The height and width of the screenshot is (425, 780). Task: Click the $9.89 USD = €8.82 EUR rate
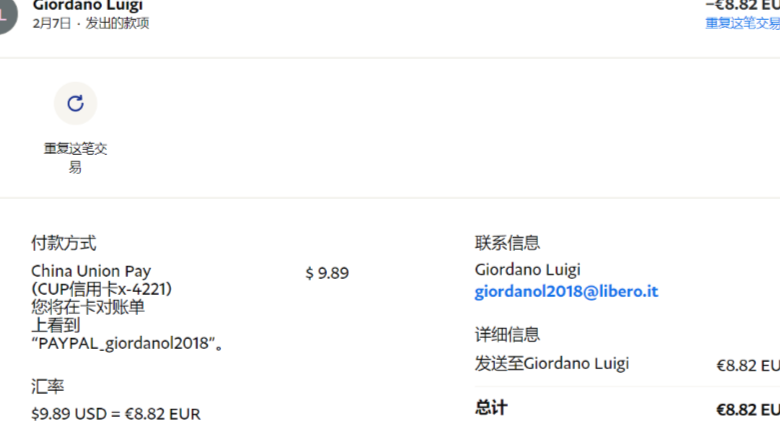[116, 412]
